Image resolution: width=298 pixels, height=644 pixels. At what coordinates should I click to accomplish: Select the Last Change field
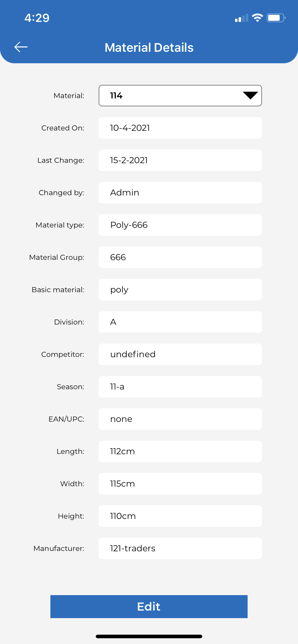click(x=180, y=160)
